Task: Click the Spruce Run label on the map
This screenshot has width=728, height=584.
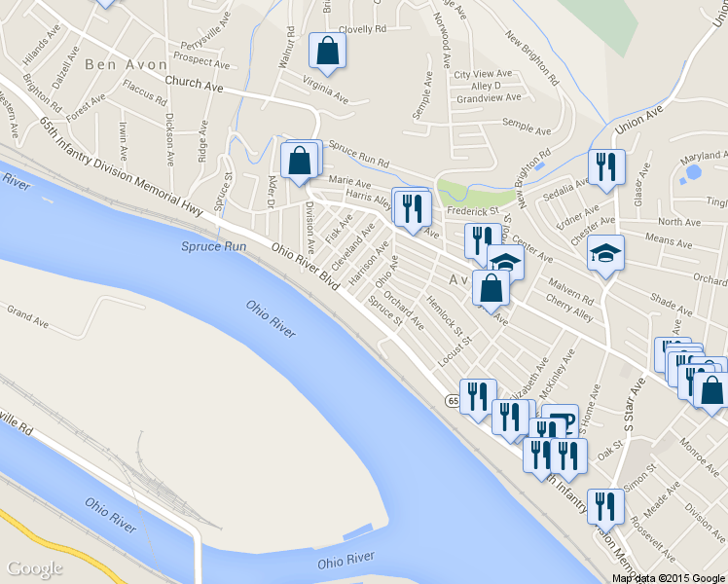Action: pyautogui.click(x=213, y=246)
